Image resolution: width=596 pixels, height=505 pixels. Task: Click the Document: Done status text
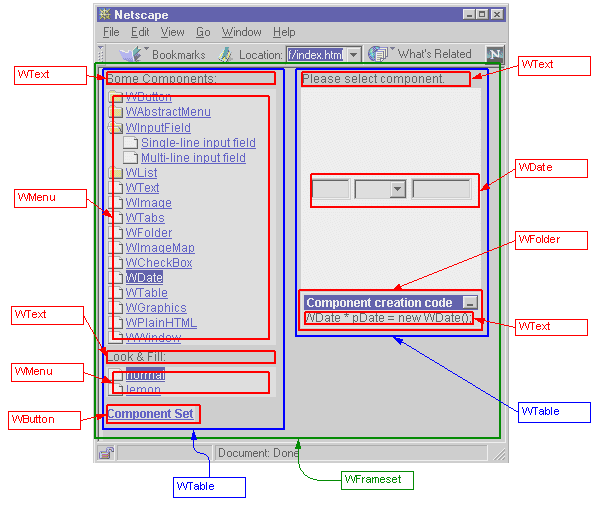[x=258, y=453]
